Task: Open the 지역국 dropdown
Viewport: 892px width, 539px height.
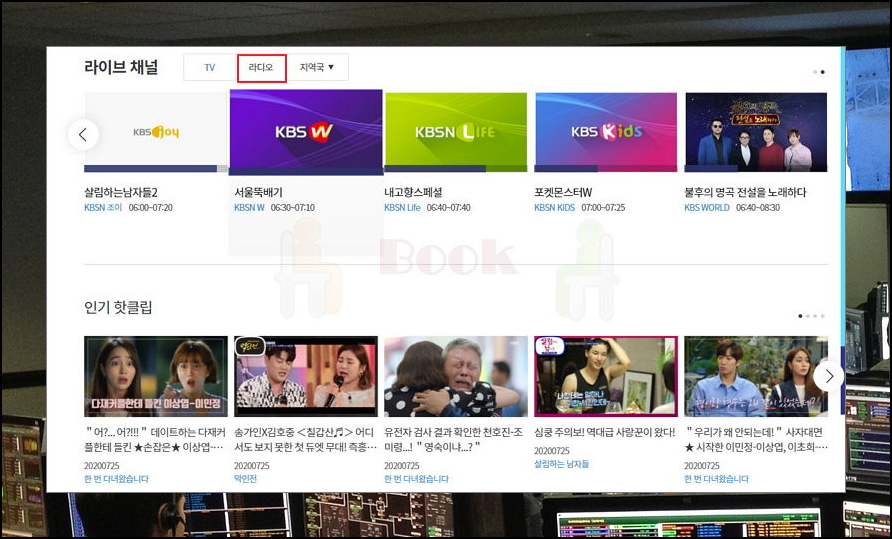Action: click(x=317, y=67)
